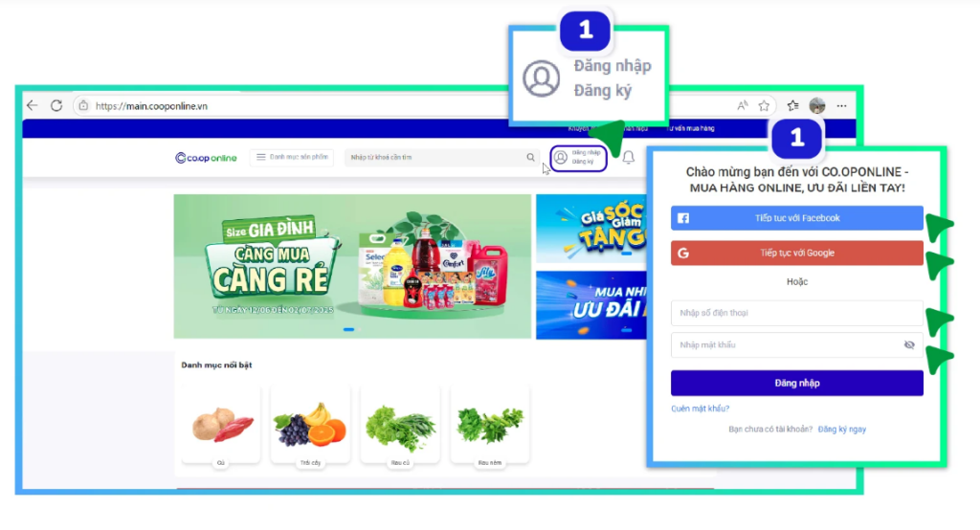Open the read aloud icon
This screenshot has width=980, height=530.
coord(742,105)
